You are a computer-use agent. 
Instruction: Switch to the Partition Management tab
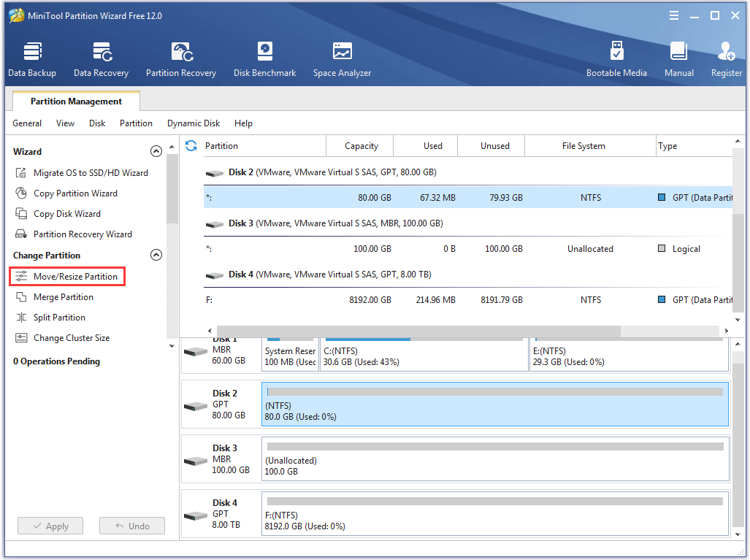click(x=75, y=101)
